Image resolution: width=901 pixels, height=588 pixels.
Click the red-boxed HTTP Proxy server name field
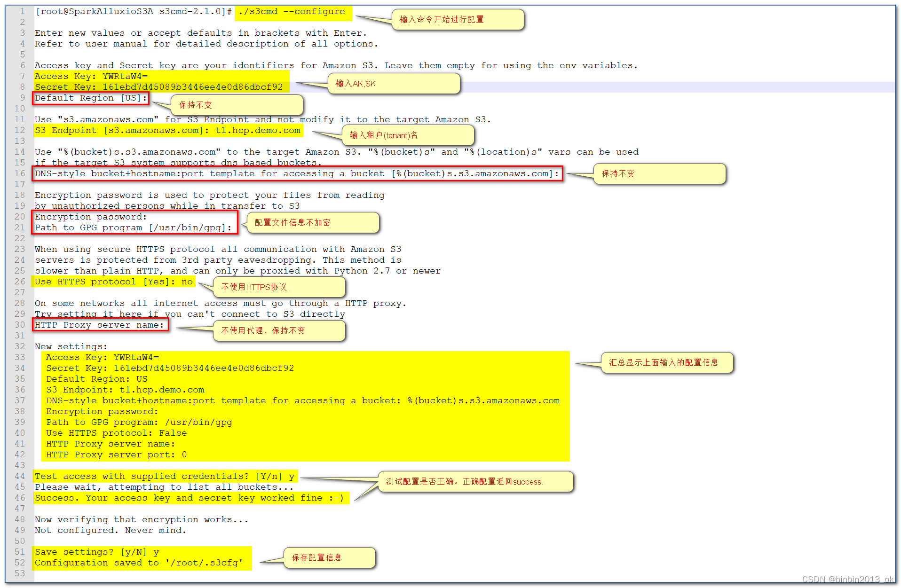tap(100, 324)
